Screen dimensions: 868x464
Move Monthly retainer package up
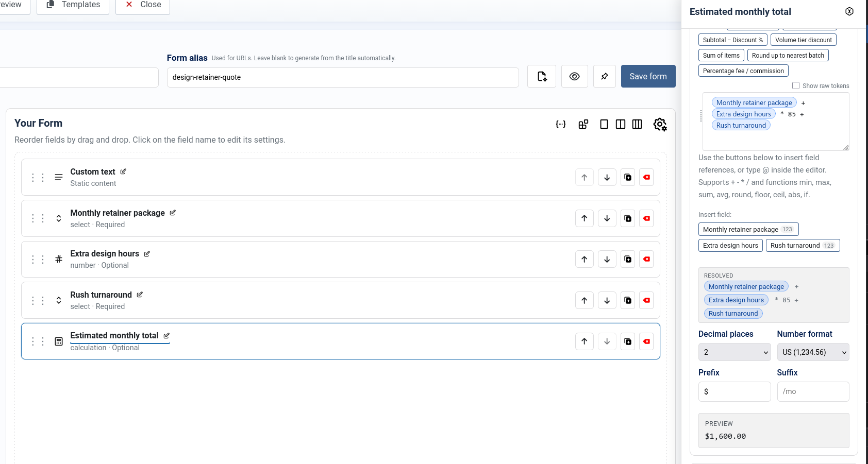585,218
